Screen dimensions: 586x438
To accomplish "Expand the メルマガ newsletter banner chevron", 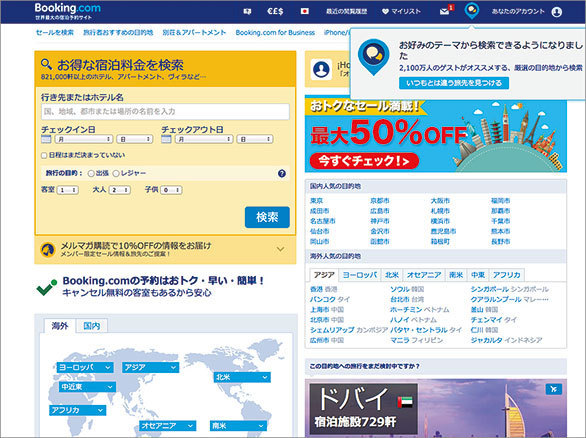I will (x=280, y=249).
